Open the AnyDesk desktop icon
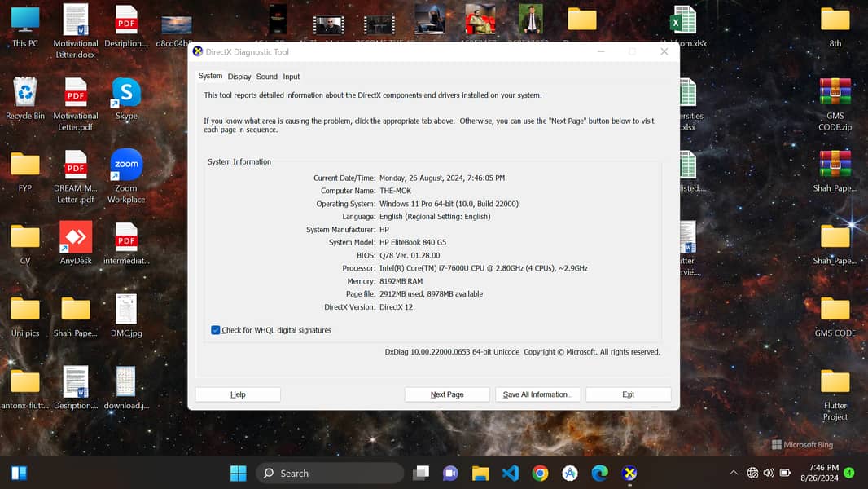This screenshot has width=868, height=489. point(76,241)
